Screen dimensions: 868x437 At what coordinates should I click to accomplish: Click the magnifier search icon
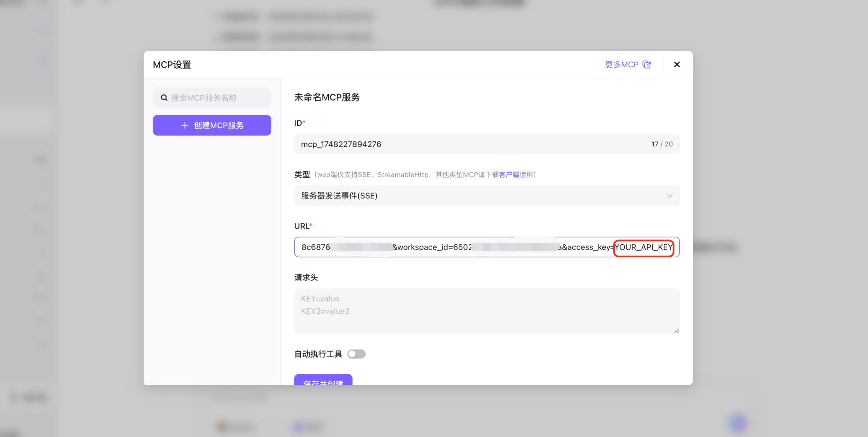point(164,98)
